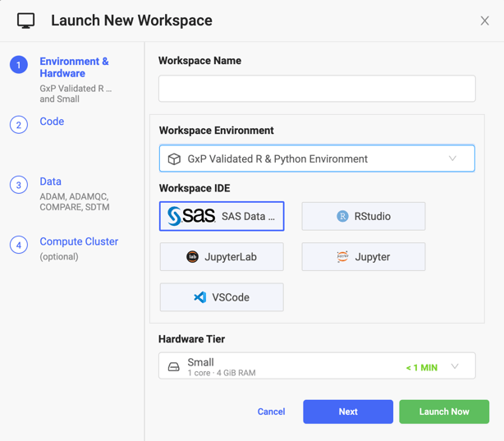Select step 1 Environment & Hardware
Screen dimensions: 504x441
click(74, 67)
